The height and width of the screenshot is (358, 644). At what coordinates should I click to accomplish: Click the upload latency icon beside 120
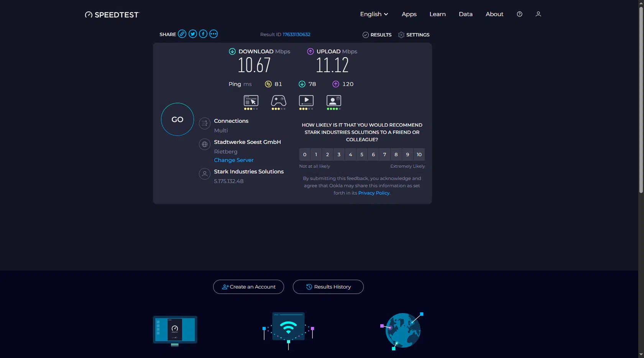[336, 84]
